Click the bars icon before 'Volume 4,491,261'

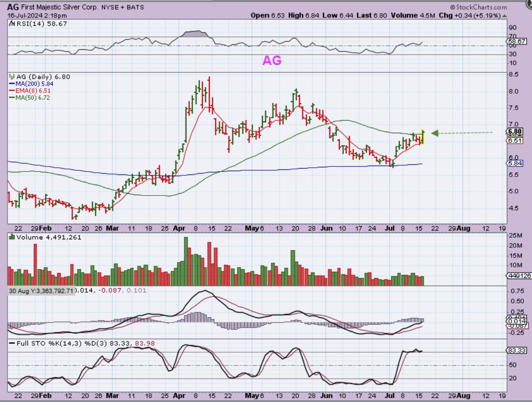(12, 237)
